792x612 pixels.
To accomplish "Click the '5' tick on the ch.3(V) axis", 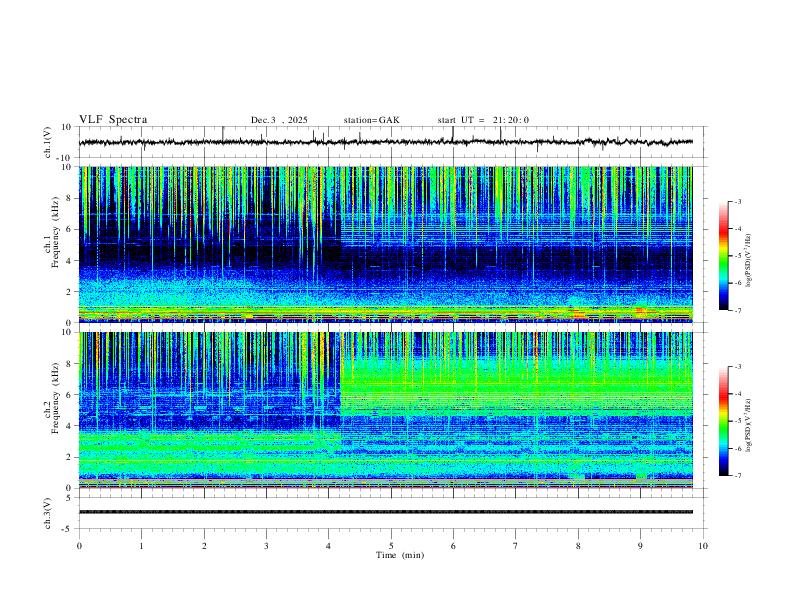I will tap(70, 498).
